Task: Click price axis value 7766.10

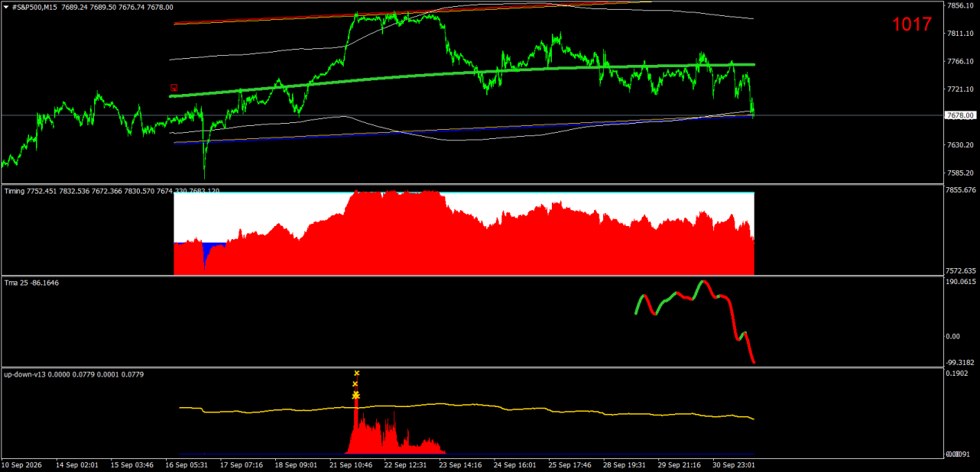Action: 959,61
